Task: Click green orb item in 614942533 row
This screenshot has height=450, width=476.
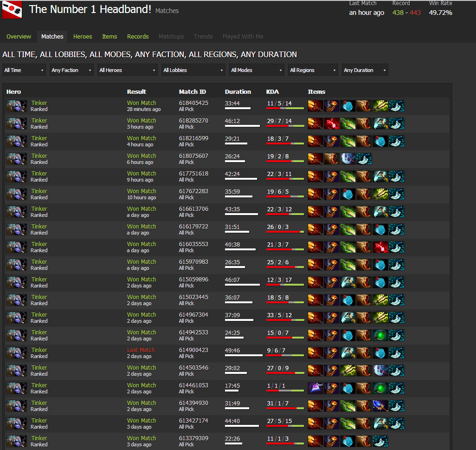Action: [x=380, y=335]
